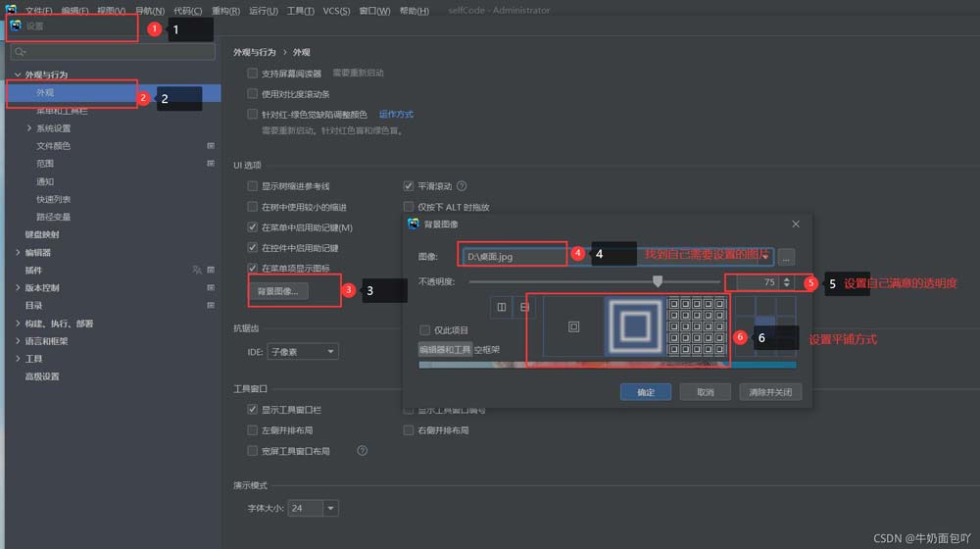Enable 显示树缩进参考线 checkbox
Viewport: 980px width, 549px height.
[x=253, y=186]
